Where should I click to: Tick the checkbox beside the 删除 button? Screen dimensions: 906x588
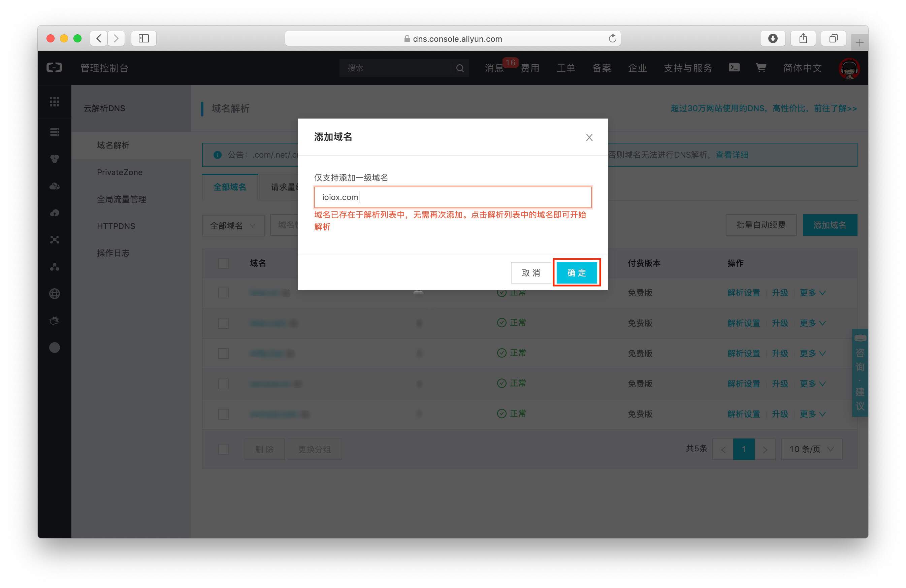[x=223, y=449]
